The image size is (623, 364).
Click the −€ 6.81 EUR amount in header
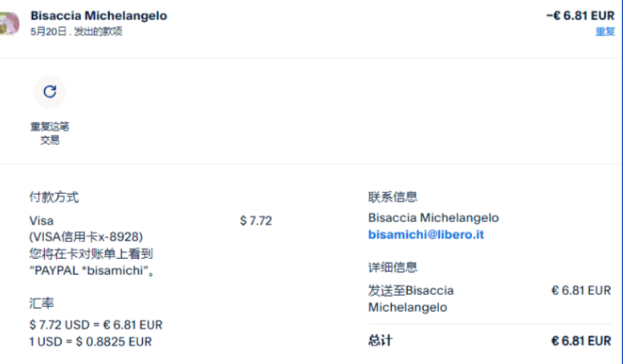[x=580, y=16]
